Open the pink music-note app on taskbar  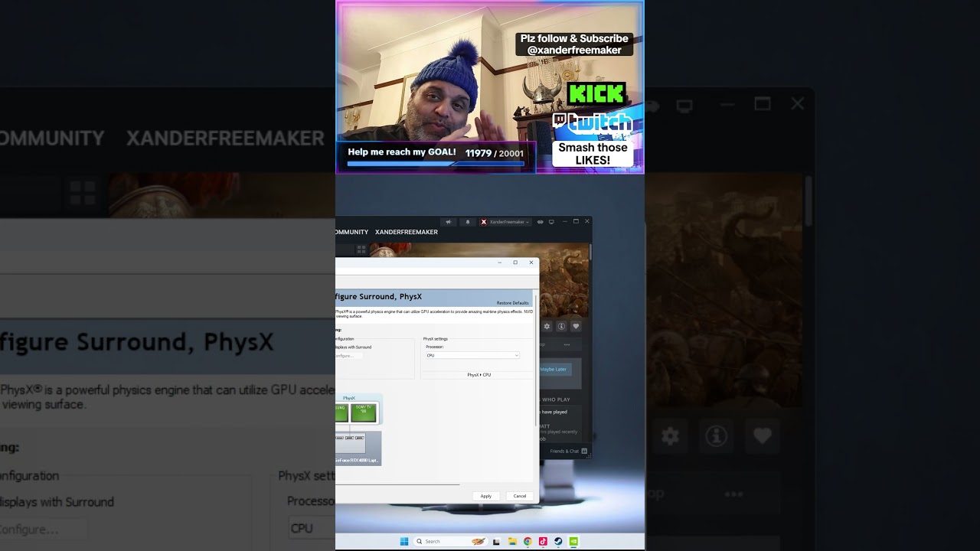[543, 541]
